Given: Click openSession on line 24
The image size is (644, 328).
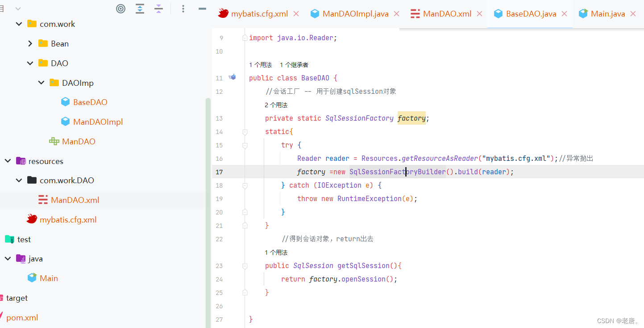Looking at the screenshot, I should tap(363, 279).
